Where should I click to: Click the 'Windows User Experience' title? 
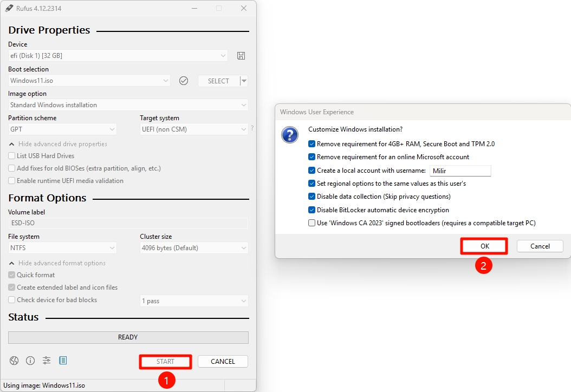coord(317,112)
